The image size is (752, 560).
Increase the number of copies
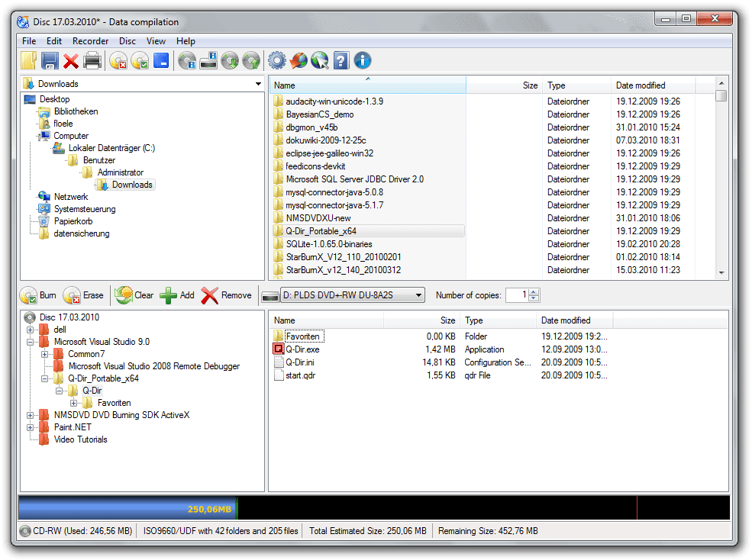[534, 292]
